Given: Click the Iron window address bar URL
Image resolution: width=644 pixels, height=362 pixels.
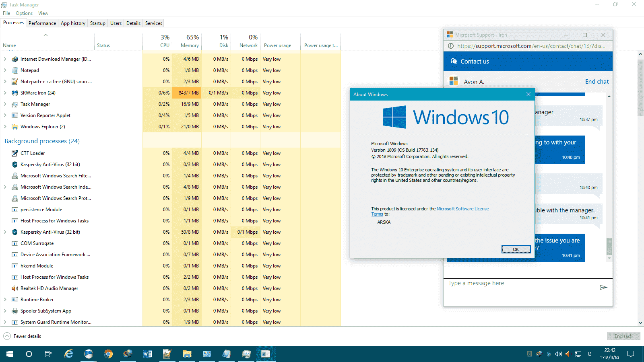Looking at the screenshot, I should [531, 46].
